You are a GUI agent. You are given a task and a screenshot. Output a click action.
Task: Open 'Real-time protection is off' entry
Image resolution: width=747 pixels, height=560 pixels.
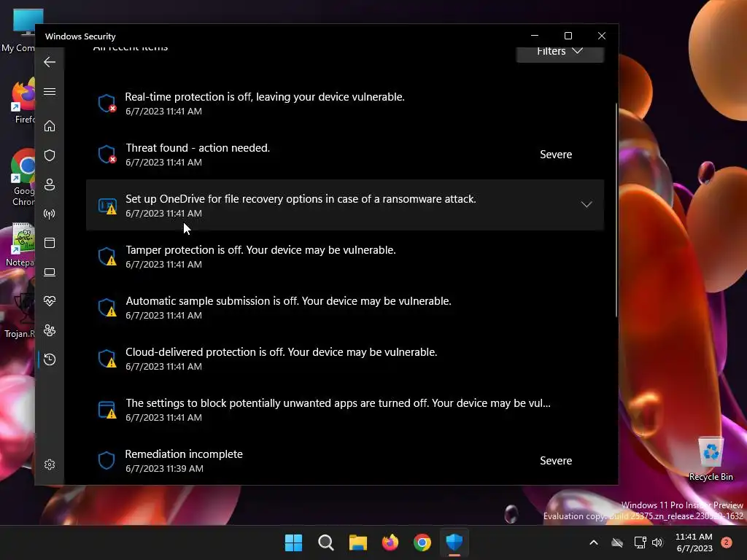coord(345,104)
